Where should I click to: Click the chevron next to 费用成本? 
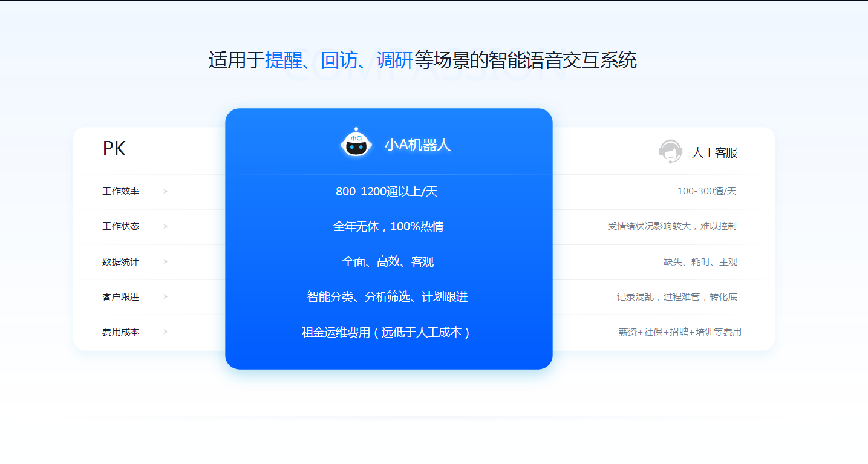(166, 332)
